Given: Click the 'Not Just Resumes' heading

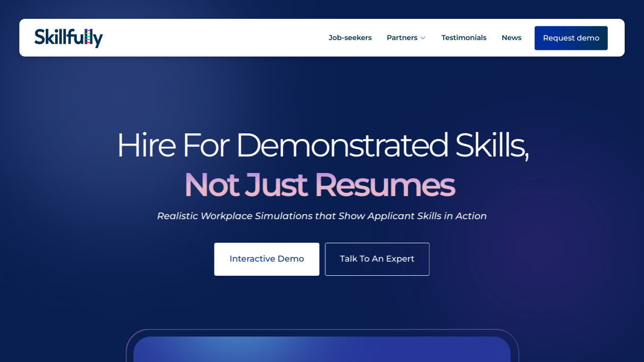Looking at the screenshot, I should point(320,185).
